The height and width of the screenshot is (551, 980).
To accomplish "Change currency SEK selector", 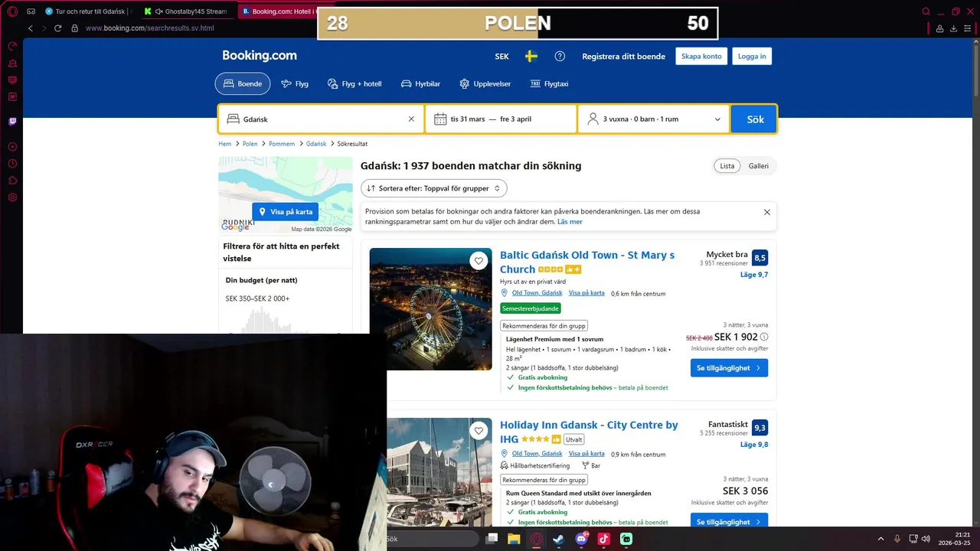I will (x=502, y=57).
